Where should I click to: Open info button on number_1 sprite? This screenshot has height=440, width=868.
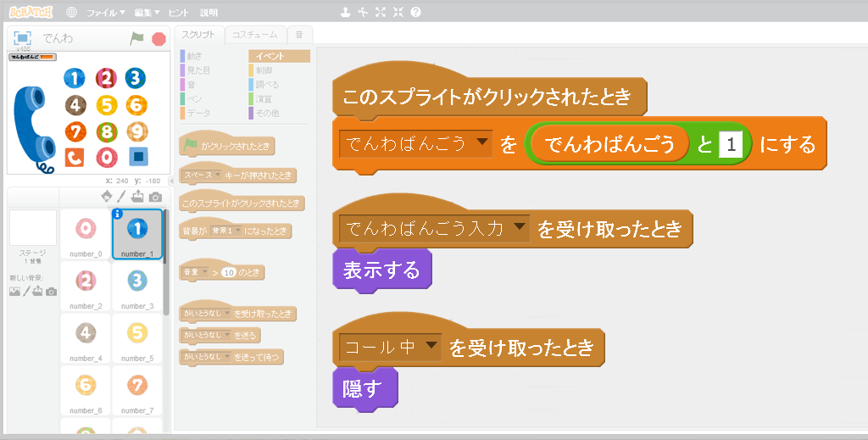(117, 214)
